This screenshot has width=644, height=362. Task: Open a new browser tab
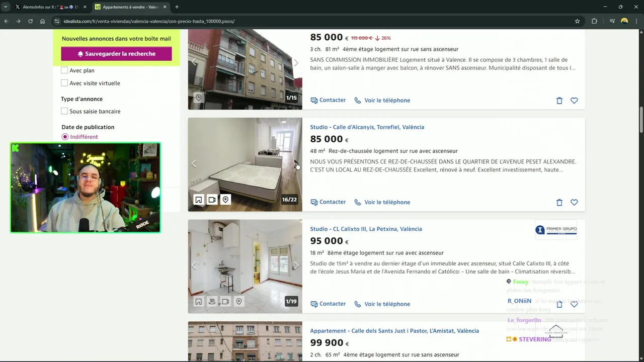[x=177, y=7]
